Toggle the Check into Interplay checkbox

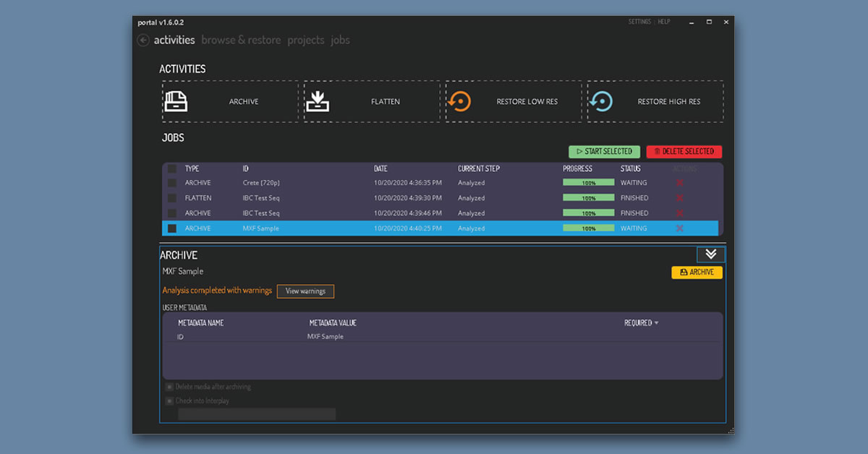point(169,401)
